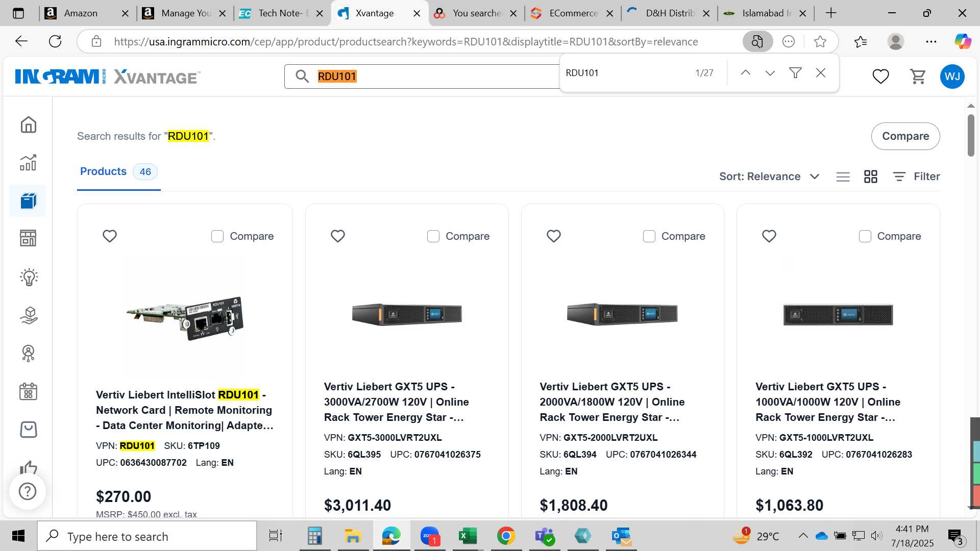Add this page to browser favorites star
Image resolution: width=980 pixels, height=551 pixels.
tap(820, 41)
